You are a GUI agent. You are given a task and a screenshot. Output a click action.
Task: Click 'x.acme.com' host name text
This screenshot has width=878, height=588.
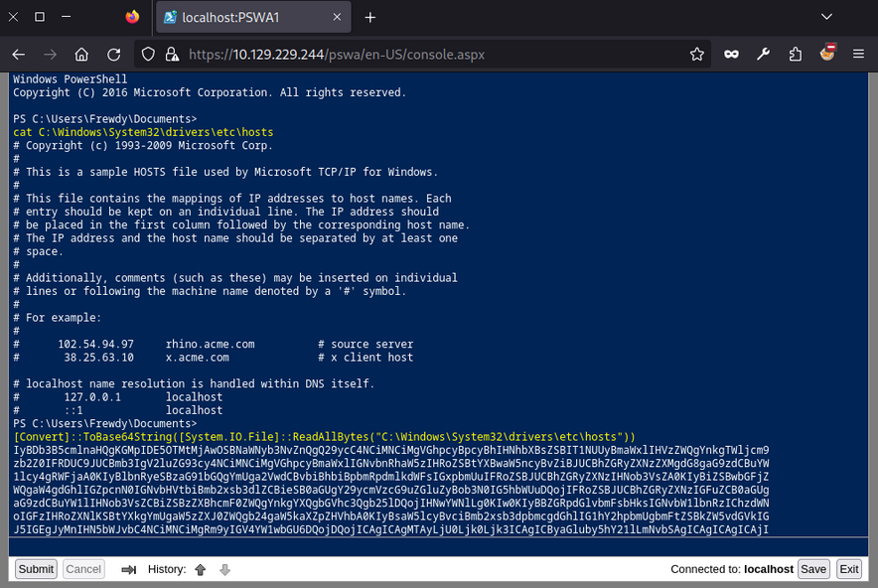tap(197, 358)
